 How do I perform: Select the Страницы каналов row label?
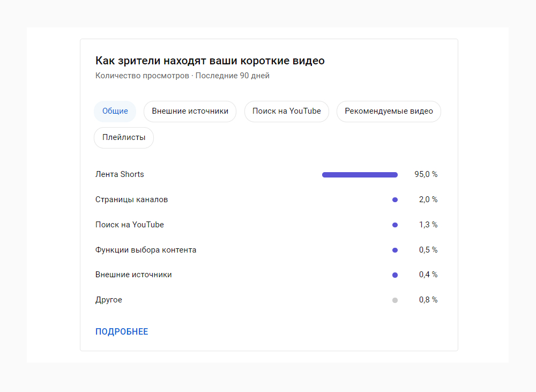pyautogui.click(x=131, y=199)
